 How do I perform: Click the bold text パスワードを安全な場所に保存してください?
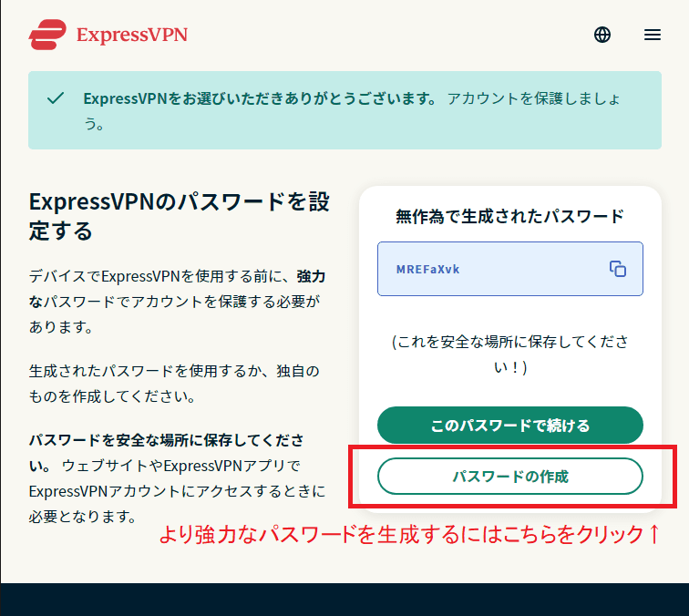pyautogui.click(x=166, y=453)
